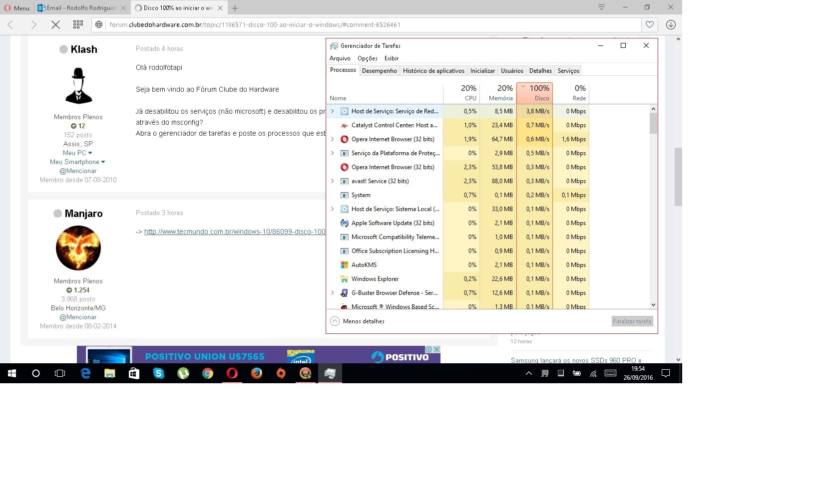Expand Klash's Meu PC dropdown
The image size is (824, 504).
point(77,153)
